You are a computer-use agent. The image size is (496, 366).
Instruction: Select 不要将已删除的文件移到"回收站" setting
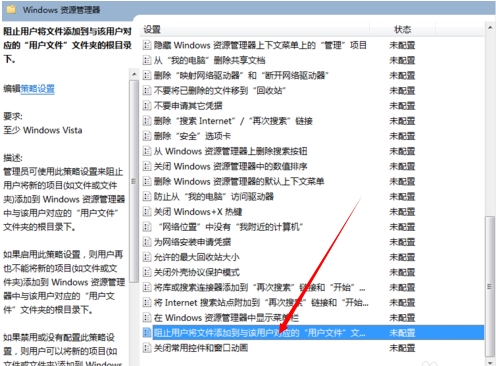point(220,91)
